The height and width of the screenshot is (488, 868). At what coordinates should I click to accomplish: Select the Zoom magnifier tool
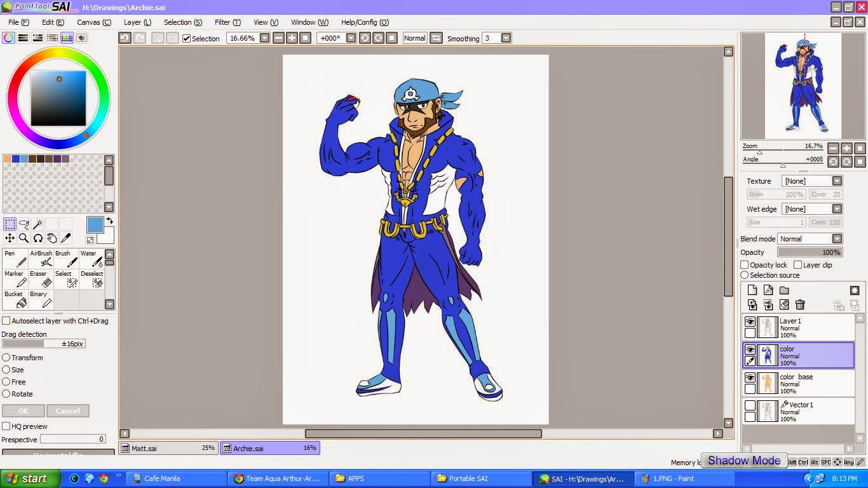24,238
